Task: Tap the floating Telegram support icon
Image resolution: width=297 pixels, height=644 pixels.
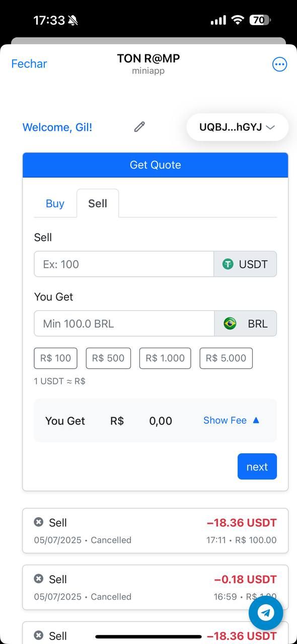Action: [266, 613]
